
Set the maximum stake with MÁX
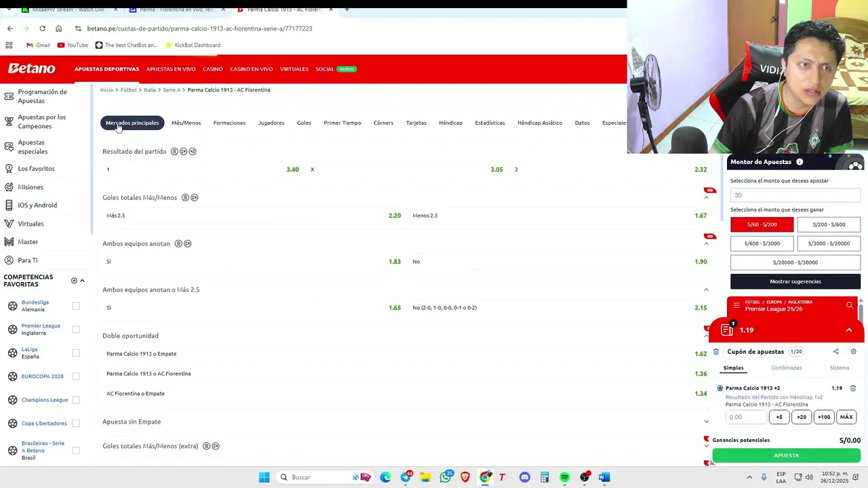point(846,417)
